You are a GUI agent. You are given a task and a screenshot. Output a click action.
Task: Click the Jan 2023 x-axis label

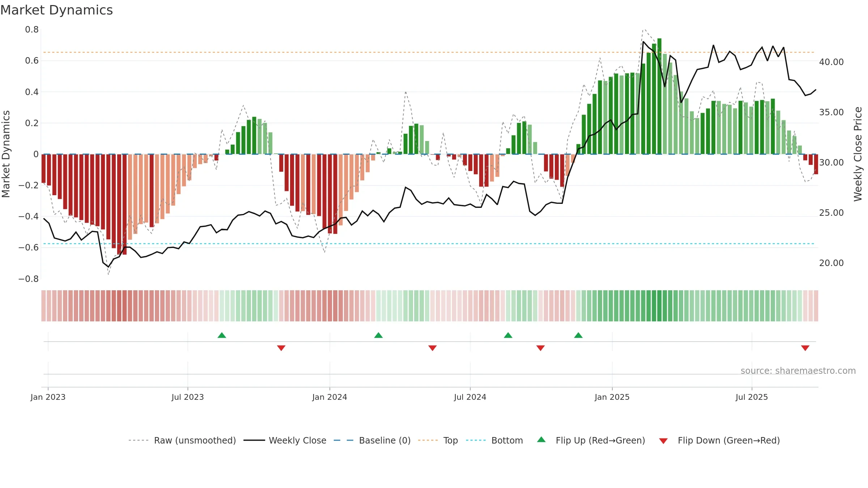[48, 397]
